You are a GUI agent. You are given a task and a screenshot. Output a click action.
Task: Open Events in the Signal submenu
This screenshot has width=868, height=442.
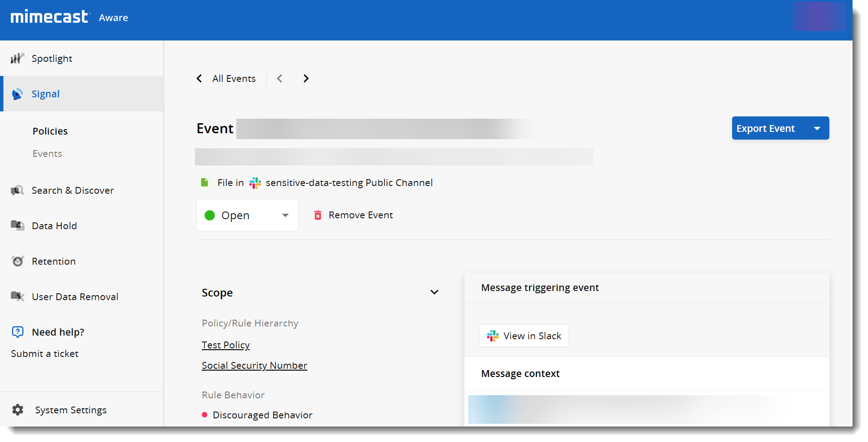tap(47, 154)
